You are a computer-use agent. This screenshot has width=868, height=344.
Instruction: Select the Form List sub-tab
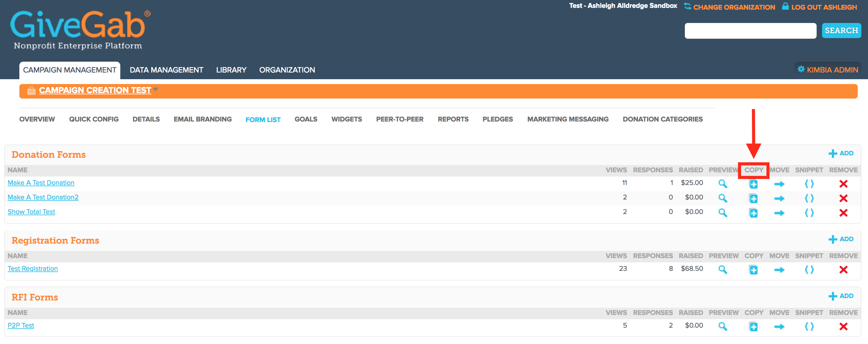click(263, 120)
